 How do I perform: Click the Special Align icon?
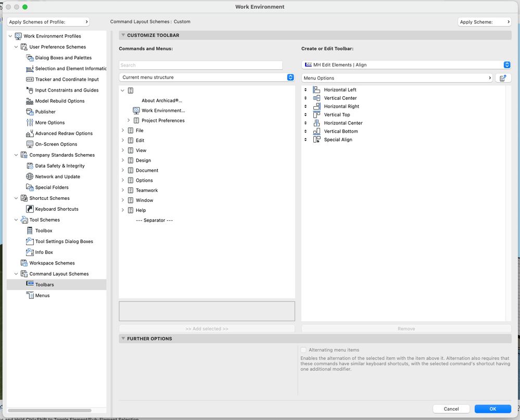pyautogui.click(x=316, y=139)
